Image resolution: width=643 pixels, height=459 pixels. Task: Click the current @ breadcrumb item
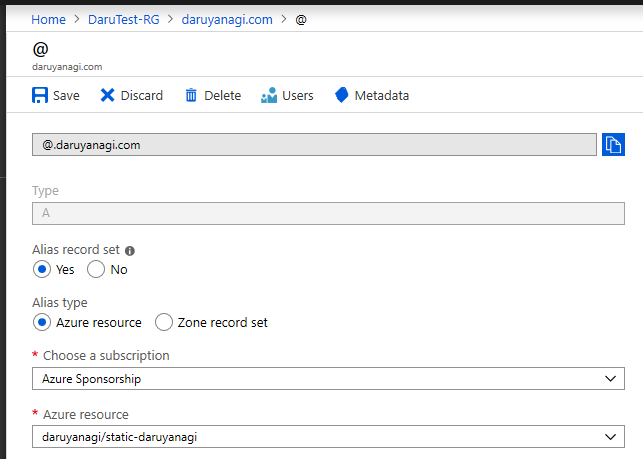click(301, 19)
